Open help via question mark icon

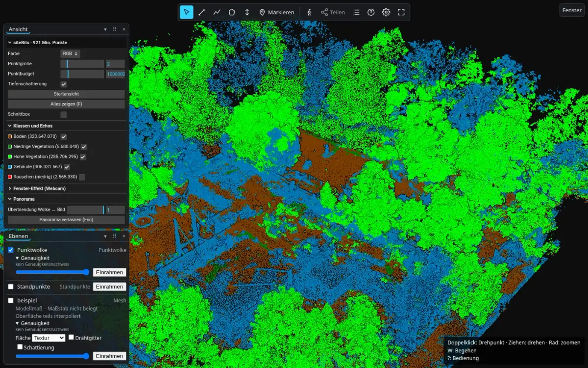click(x=371, y=12)
